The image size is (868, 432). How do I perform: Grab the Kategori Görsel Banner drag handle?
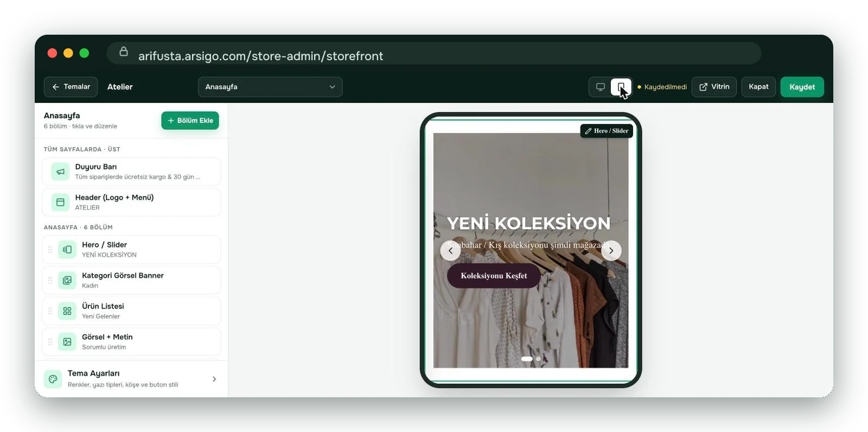click(x=50, y=280)
